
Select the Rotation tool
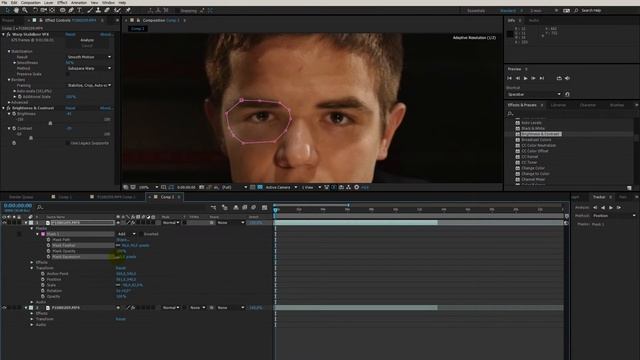pos(35,10)
